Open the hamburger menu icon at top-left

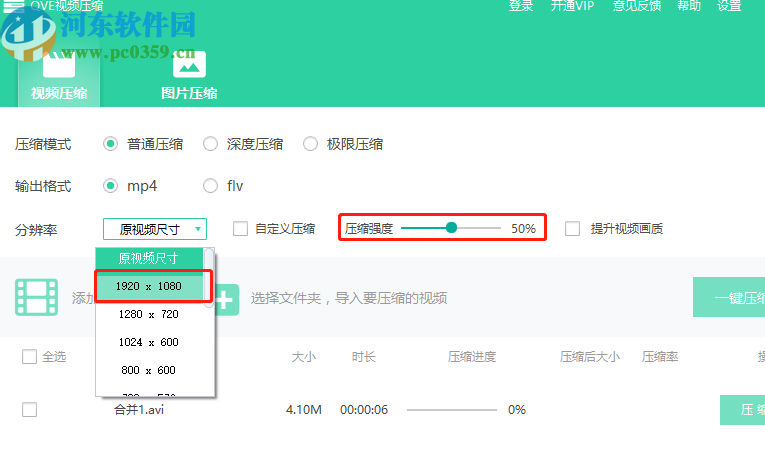(13, 6)
